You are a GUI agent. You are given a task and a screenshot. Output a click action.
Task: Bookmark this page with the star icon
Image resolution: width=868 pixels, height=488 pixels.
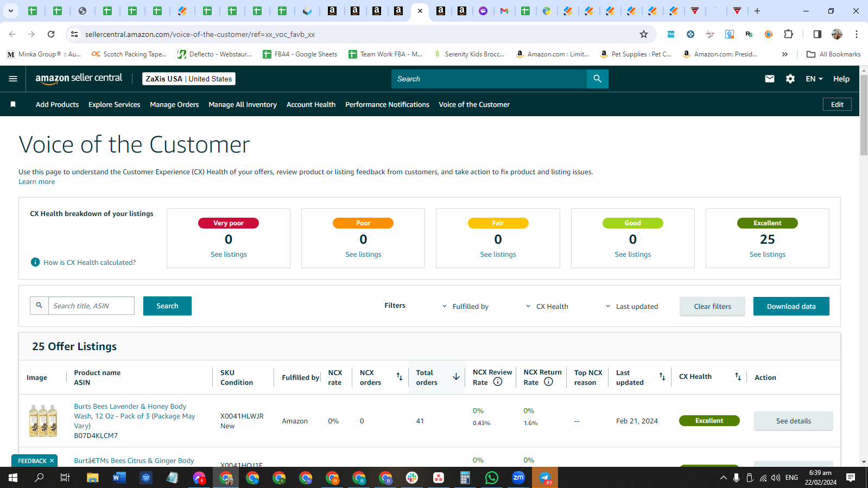[x=644, y=34]
